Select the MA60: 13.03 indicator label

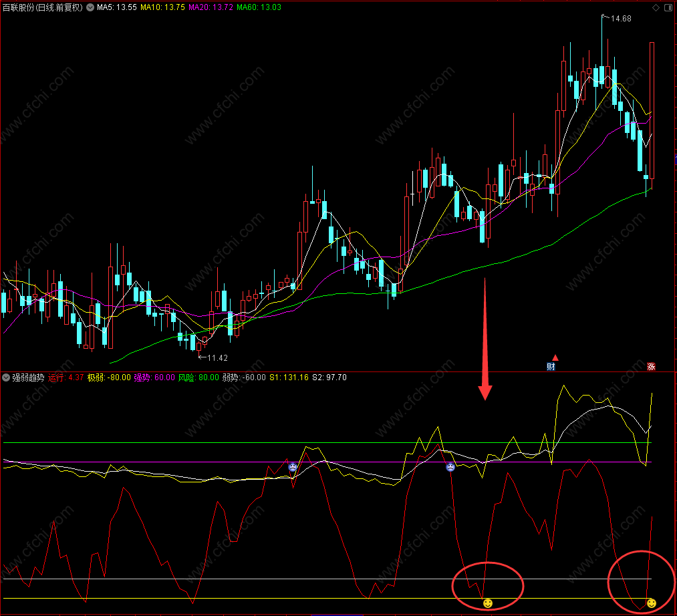[259, 7]
